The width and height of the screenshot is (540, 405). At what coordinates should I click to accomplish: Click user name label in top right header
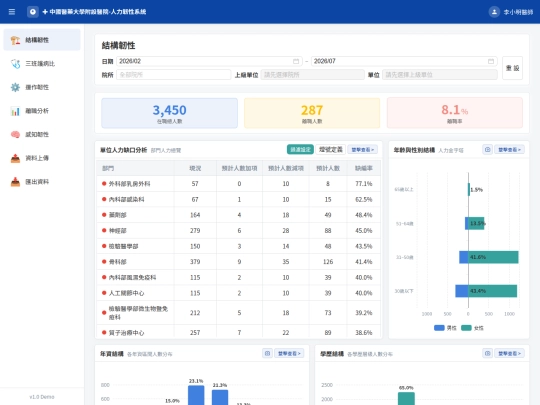[x=518, y=12]
